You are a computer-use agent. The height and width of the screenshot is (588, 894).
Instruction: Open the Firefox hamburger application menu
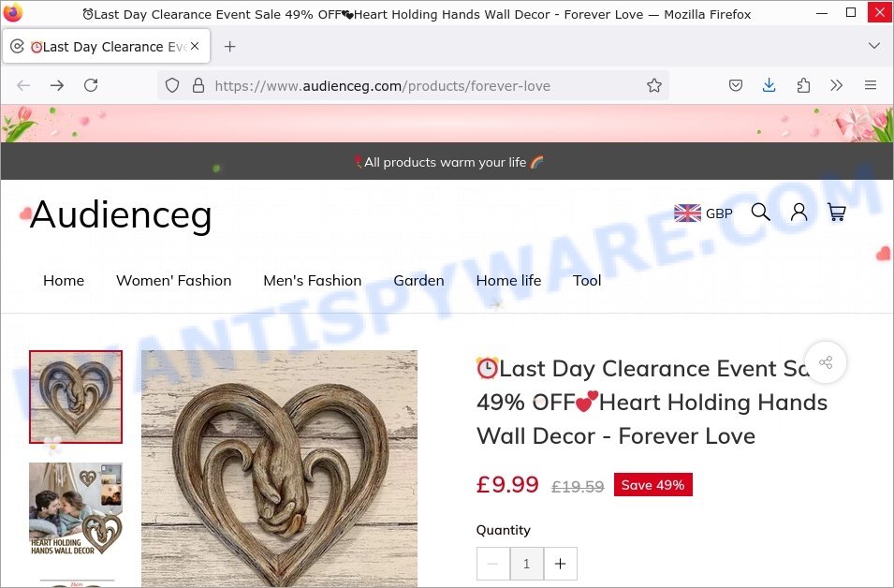point(870,85)
